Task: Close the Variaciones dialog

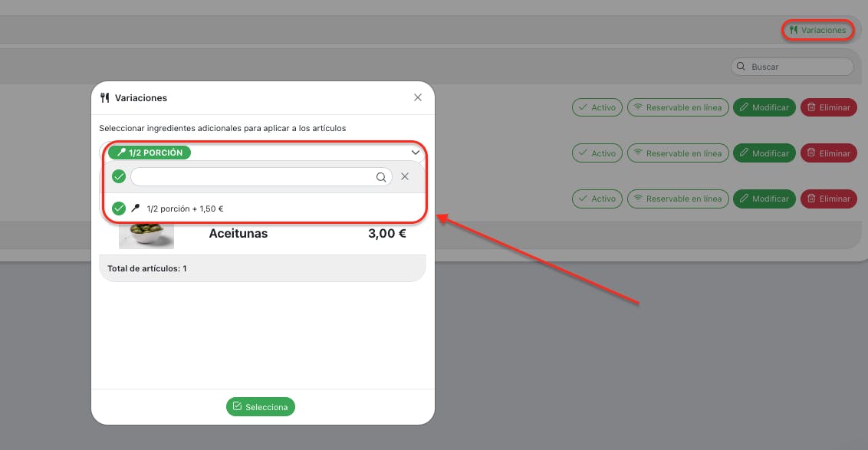Action: 418,97
